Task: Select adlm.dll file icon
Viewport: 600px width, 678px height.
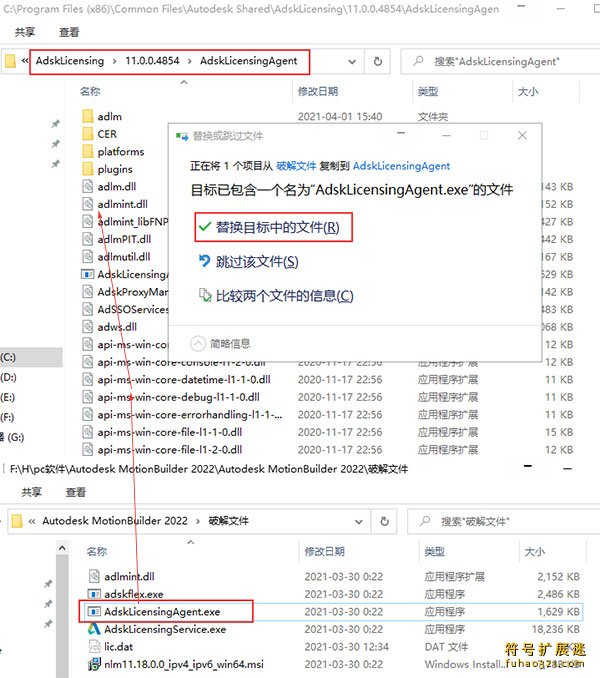Action: [x=88, y=186]
